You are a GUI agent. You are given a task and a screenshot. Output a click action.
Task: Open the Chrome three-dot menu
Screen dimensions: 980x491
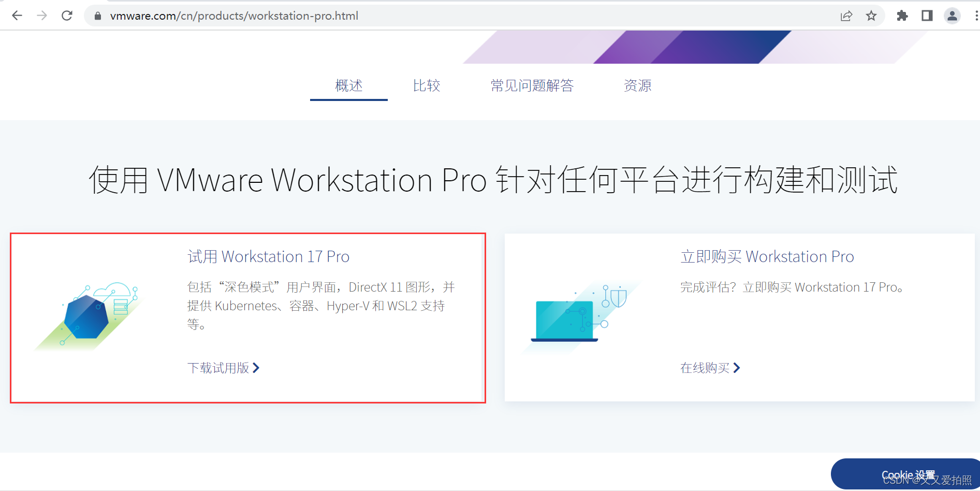click(976, 16)
